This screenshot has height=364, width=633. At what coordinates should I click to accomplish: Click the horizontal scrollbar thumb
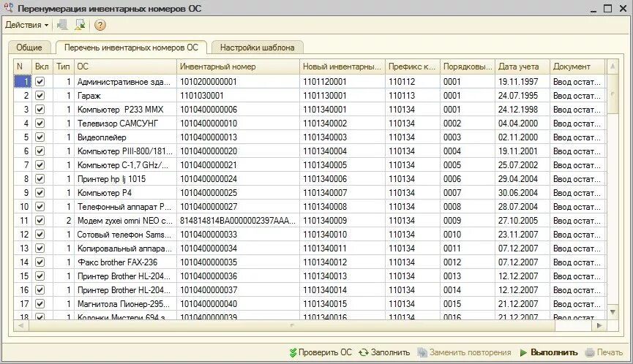coord(292,325)
